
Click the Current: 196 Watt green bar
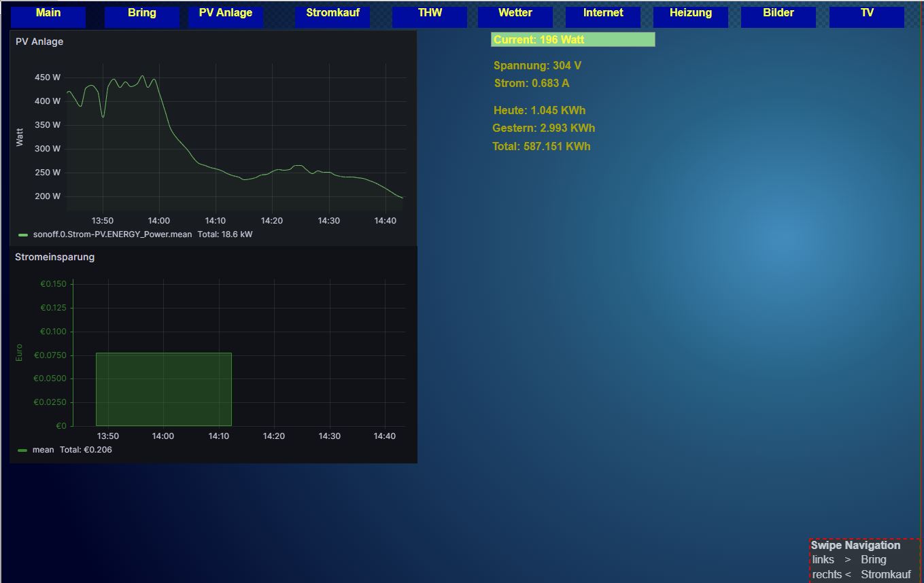click(x=572, y=39)
